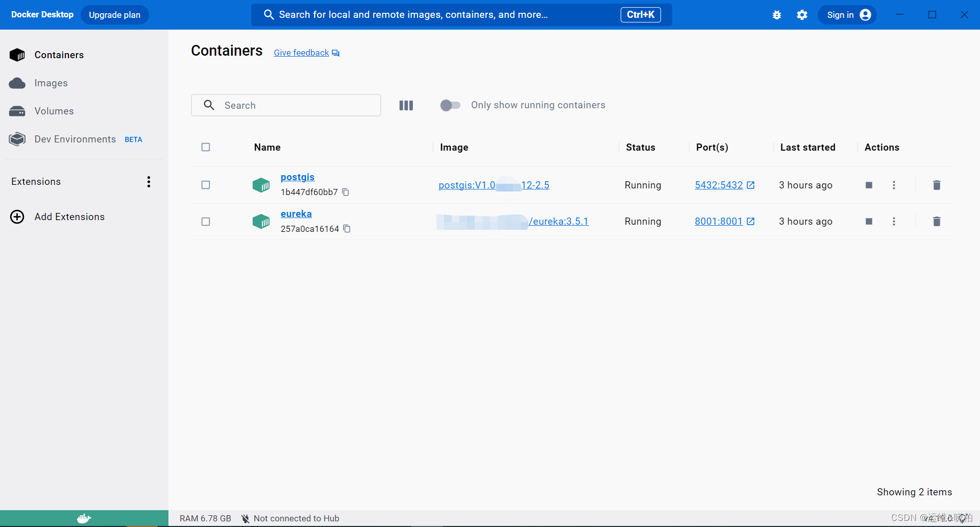Viewport: 980px width, 527px height.
Task: Click the Upgrade plan button
Action: tap(114, 15)
